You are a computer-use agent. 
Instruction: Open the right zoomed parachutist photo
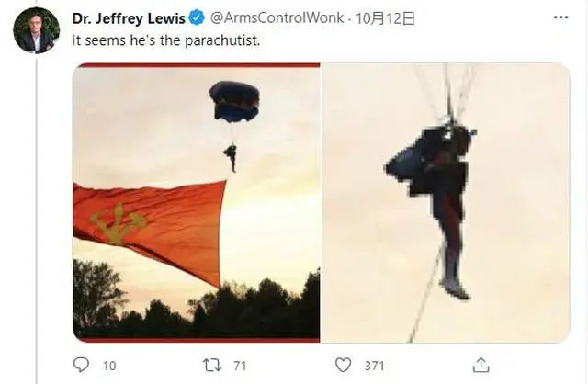pos(446,202)
